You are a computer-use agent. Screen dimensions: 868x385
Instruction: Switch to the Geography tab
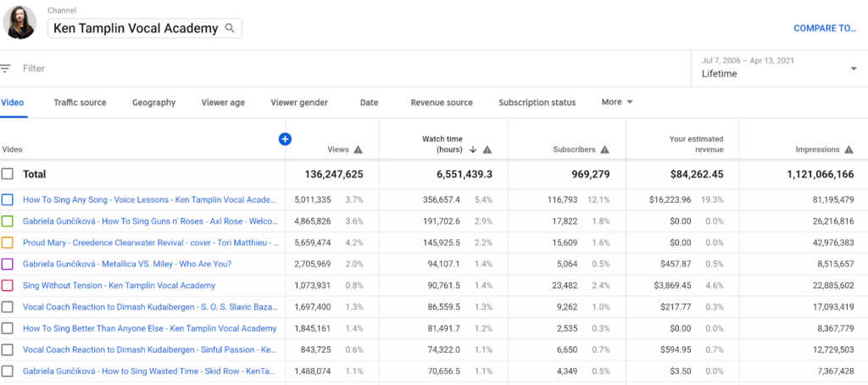154,103
